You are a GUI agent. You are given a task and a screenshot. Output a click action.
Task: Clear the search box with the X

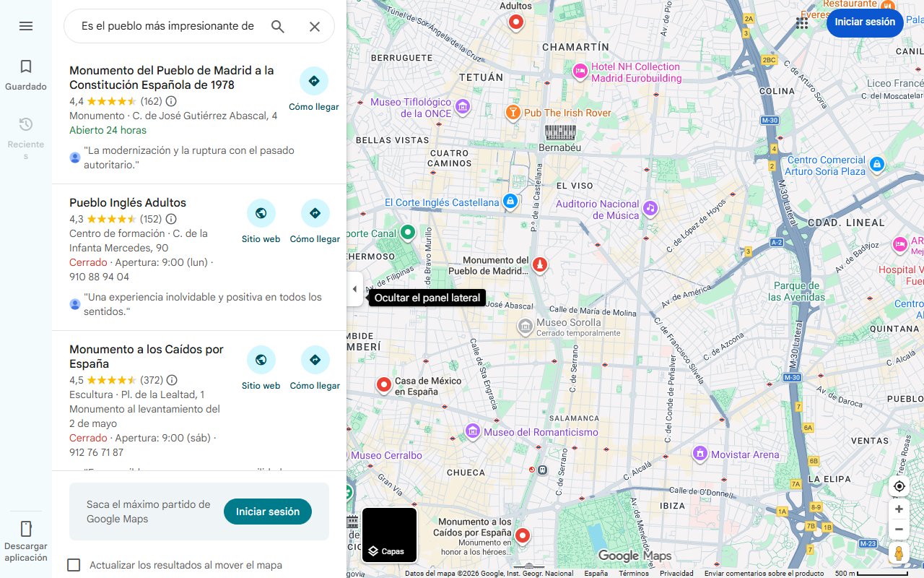(x=314, y=26)
